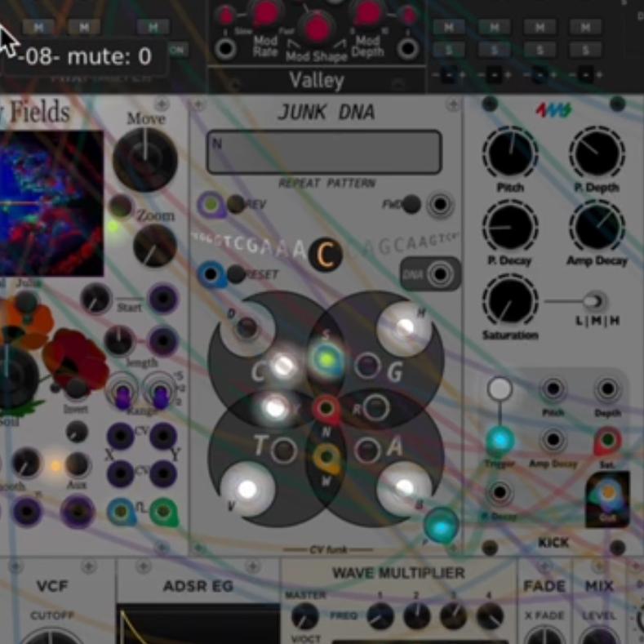Image resolution: width=644 pixels, height=644 pixels.
Task: Toggle the leftmost M mute button, top-right mixer
Action: [x=448, y=27]
